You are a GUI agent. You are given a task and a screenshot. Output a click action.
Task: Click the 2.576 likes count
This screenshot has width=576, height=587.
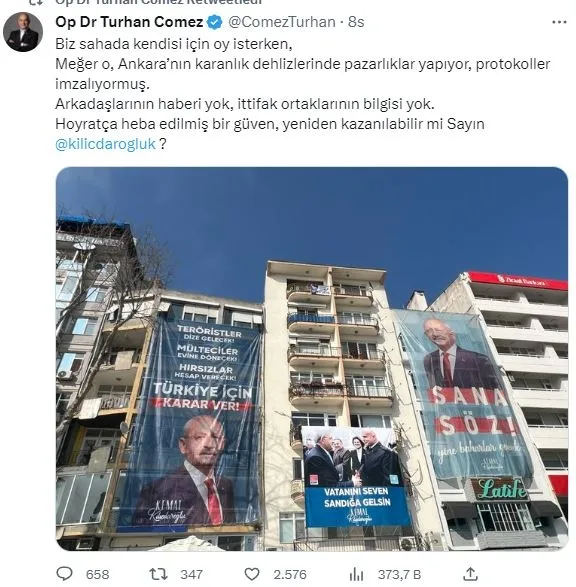click(290, 574)
